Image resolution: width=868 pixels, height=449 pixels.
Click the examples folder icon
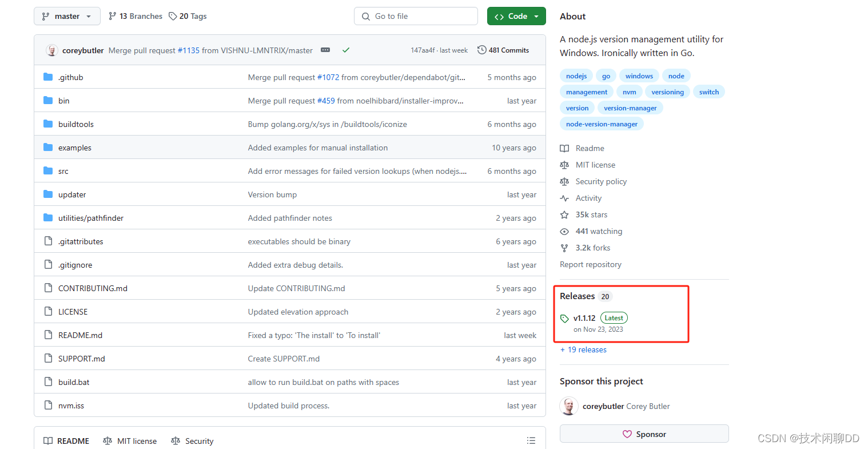[48, 148]
